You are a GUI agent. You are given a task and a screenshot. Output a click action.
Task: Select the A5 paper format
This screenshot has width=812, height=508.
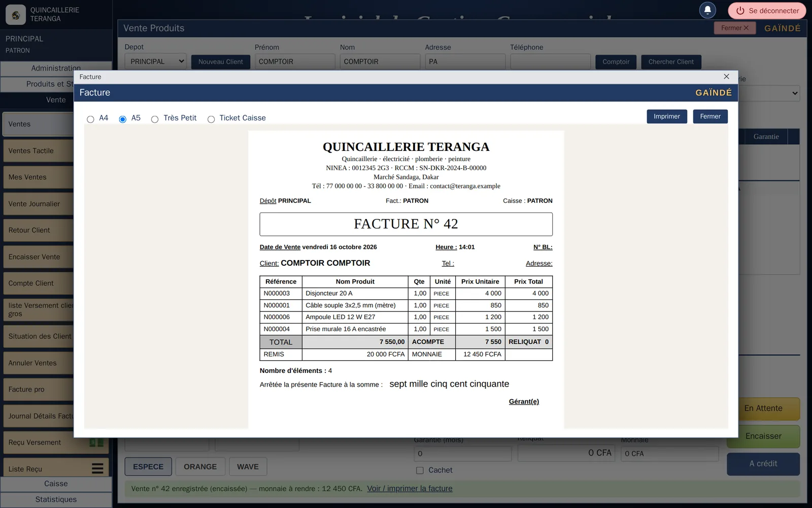tap(122, 119)
